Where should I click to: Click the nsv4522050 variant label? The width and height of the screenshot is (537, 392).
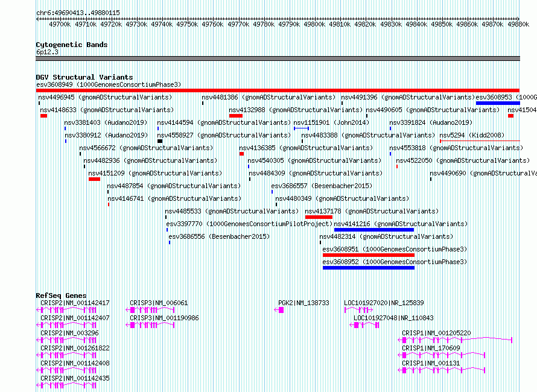(463, 160)
